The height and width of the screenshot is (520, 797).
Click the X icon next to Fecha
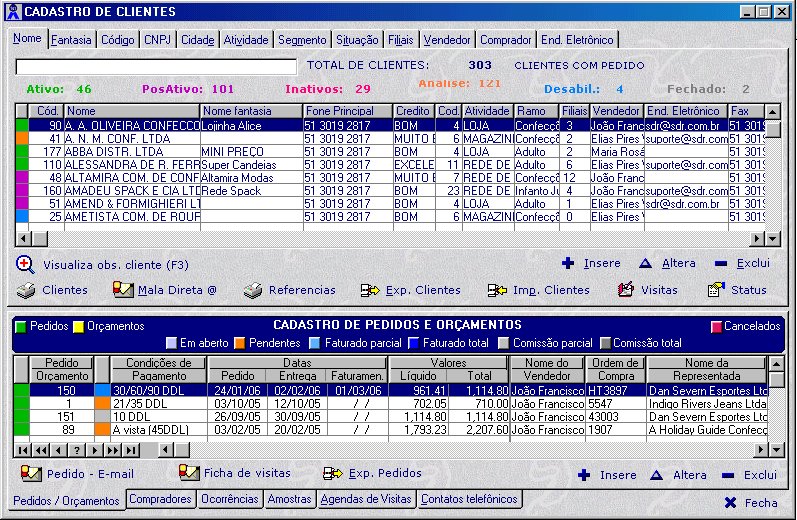click(730, 503)
